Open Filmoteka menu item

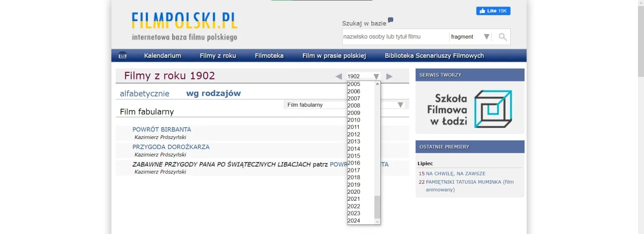(x=269, y=55)
